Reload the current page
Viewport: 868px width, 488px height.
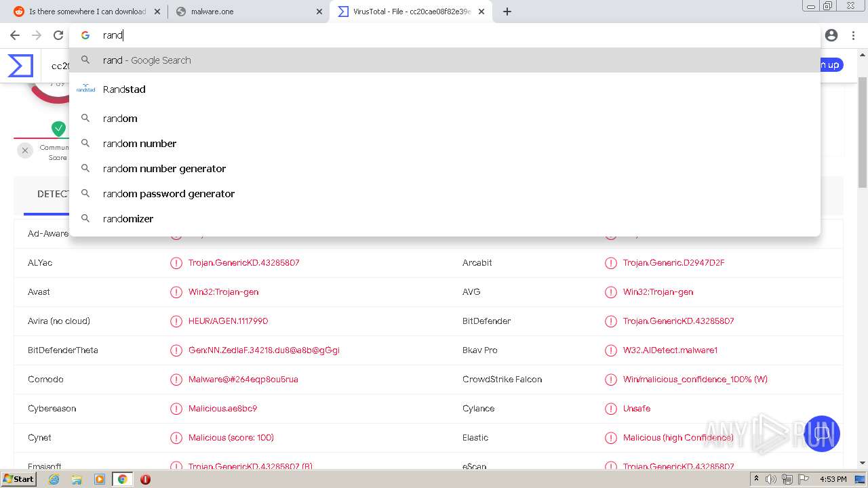[58, 35]
